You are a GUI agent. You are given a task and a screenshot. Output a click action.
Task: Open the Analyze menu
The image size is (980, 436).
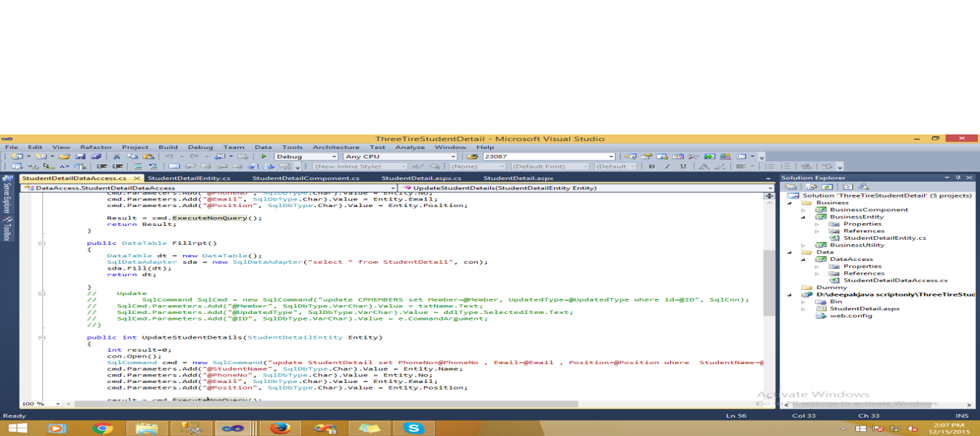point(410,147)
